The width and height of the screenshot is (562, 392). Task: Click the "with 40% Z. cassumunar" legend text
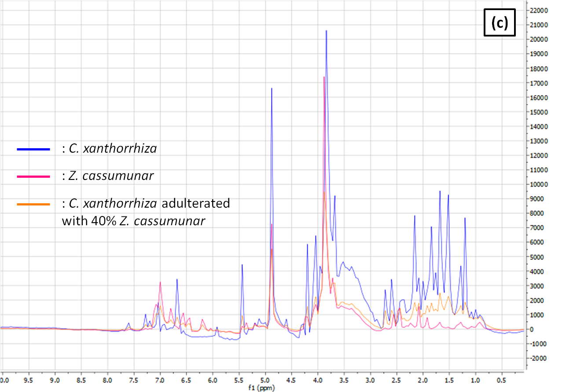click(x=133, y=220)
